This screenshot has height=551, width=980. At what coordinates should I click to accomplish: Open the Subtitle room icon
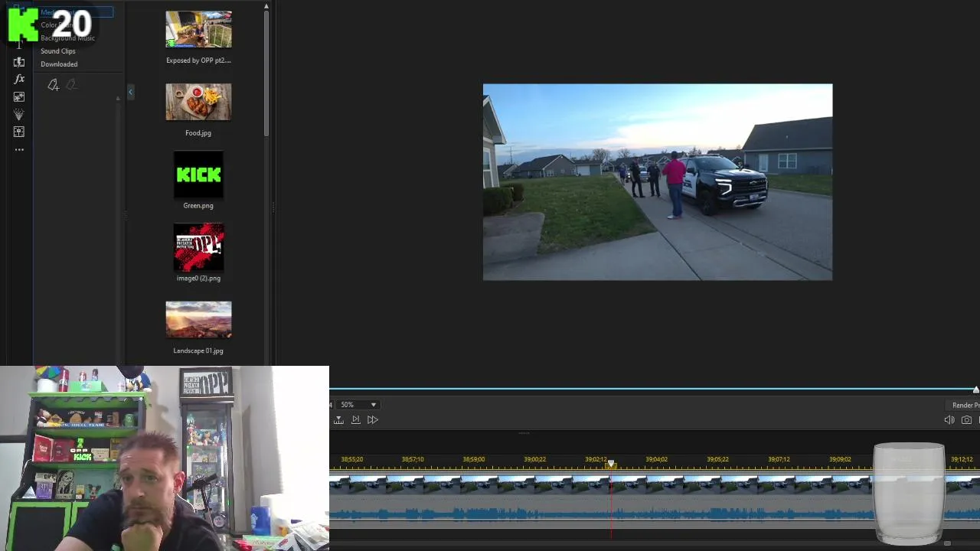[19, 132]
